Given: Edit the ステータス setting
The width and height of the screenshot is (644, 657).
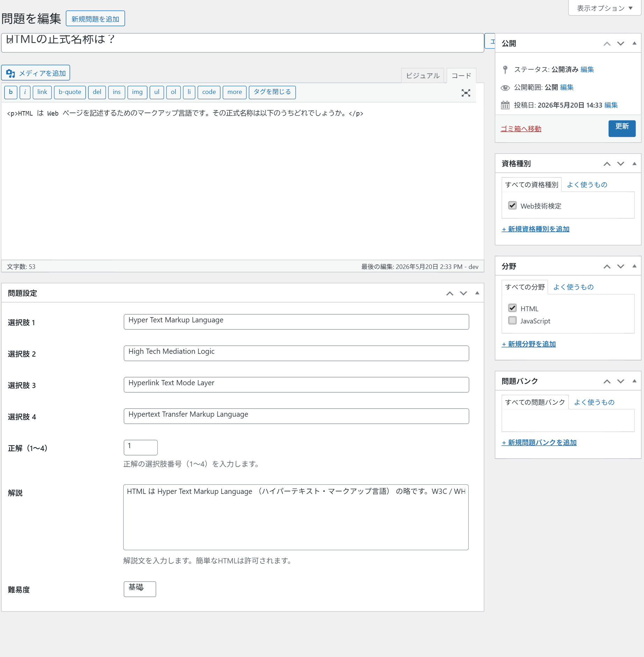Looking at the screenshot, I should tap(587, 70).
